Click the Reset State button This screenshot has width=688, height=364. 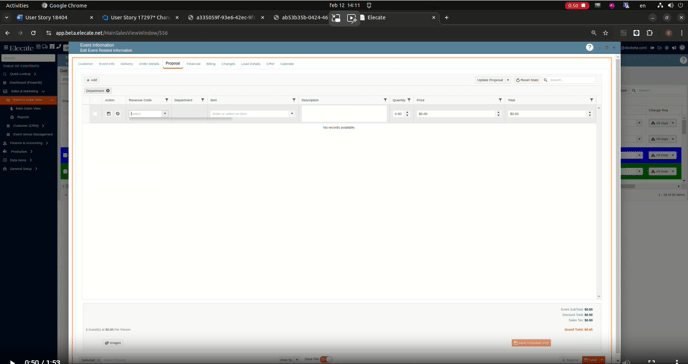[527, 80]
